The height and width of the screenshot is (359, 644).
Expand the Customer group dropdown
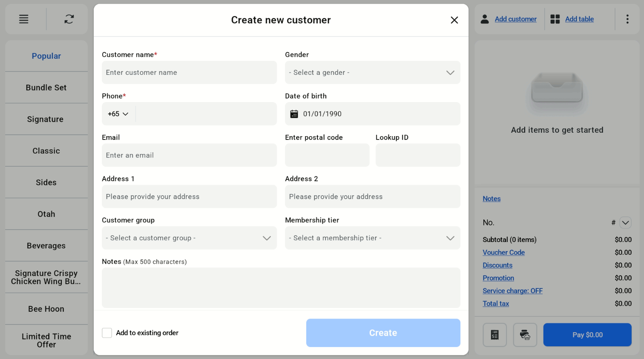coord(189,238)
